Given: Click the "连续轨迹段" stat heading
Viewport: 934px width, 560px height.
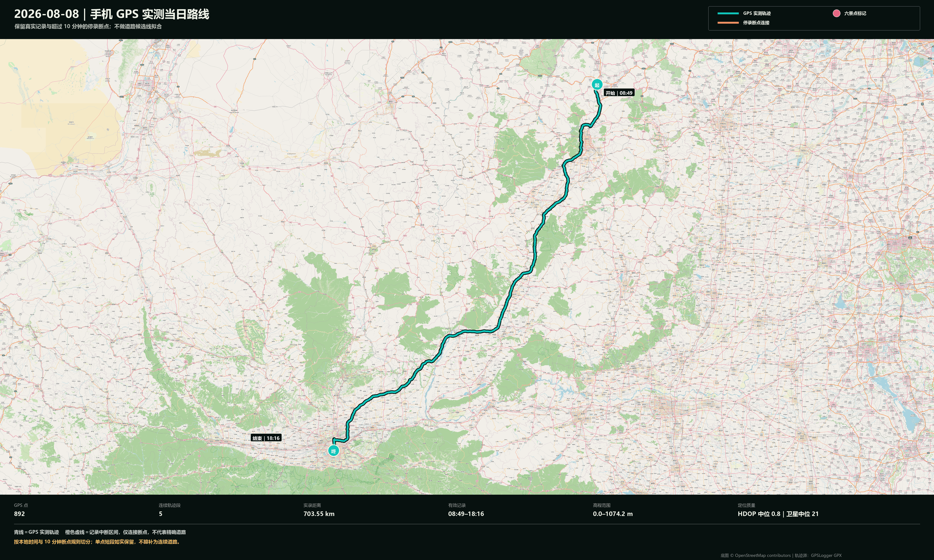Looking at the screenshot, I should [x=170, y=505].
